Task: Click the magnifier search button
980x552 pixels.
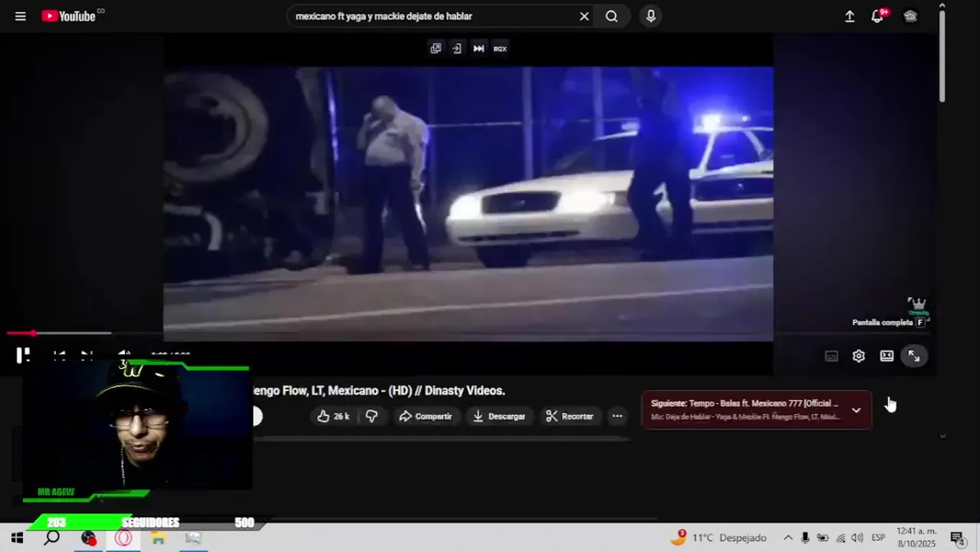Action: 611,16
